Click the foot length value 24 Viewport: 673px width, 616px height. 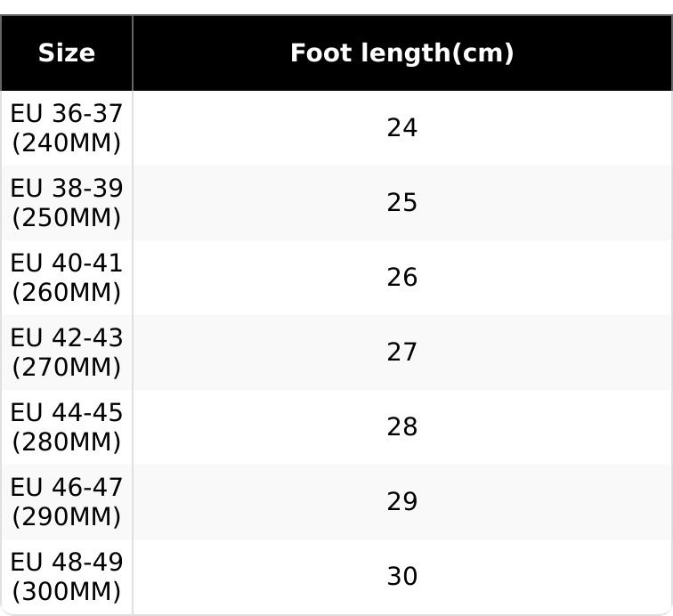point(402,128)
